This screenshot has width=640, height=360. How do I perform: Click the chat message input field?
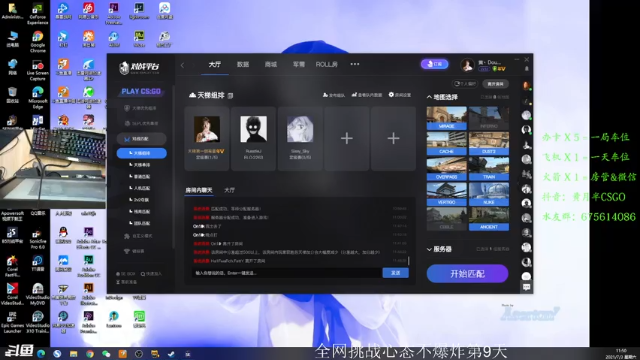pos(287,273)
